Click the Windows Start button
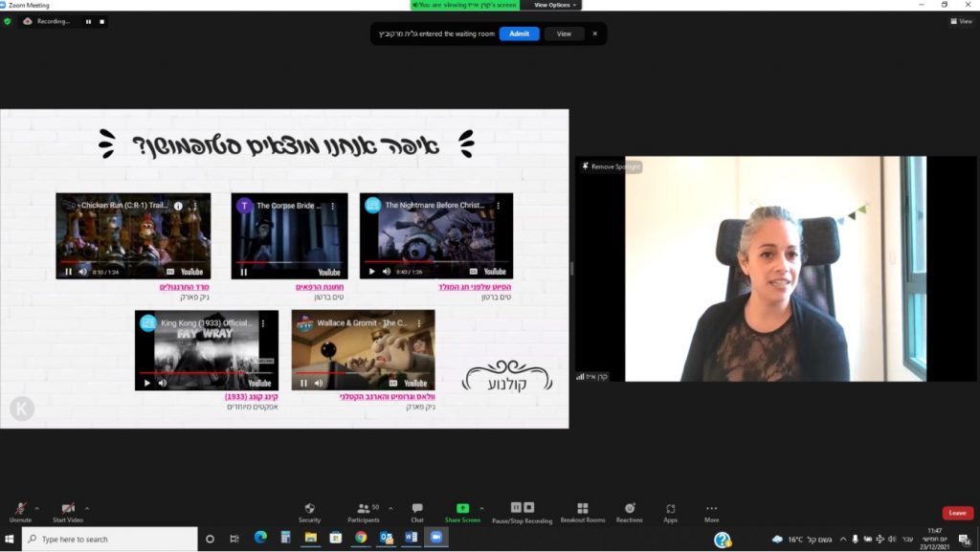The image size is (980, 552). (x=10, y=539)
